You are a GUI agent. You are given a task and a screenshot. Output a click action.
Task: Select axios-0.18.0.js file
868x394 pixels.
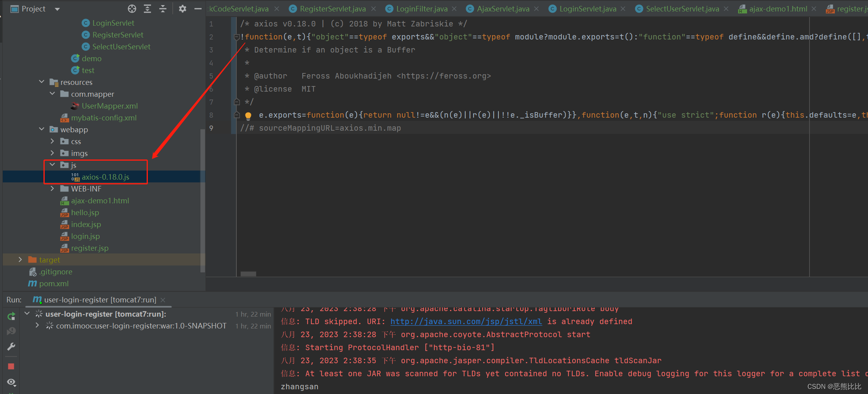pos(105,177)
